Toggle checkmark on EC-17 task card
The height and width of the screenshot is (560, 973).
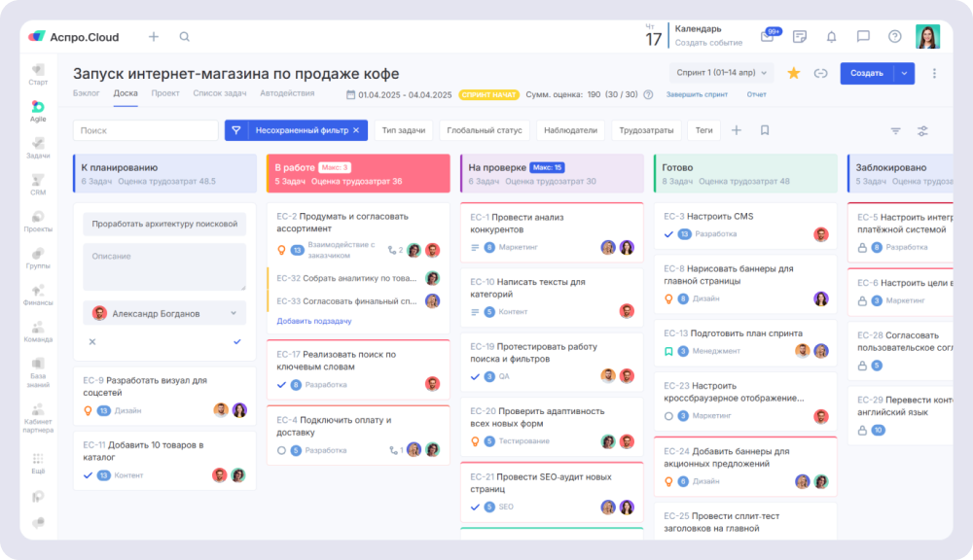282,385
